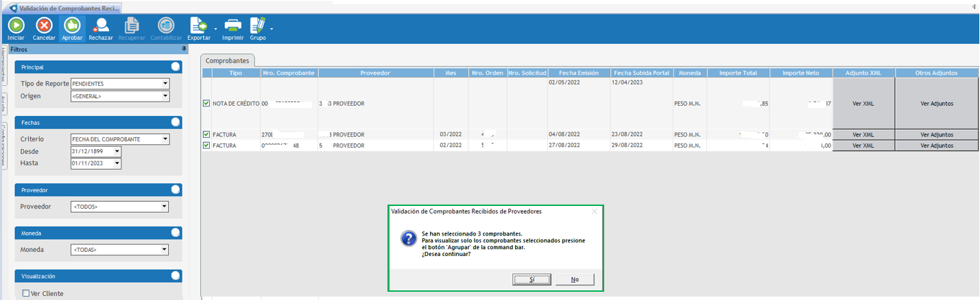Collapse the Visualización section using round button
This screenshot has width=980, height=300.
(x=176, y=276)
